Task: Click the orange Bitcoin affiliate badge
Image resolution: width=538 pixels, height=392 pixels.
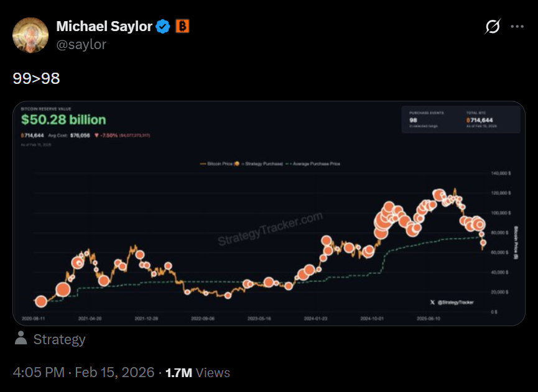Action: (182, 26)
